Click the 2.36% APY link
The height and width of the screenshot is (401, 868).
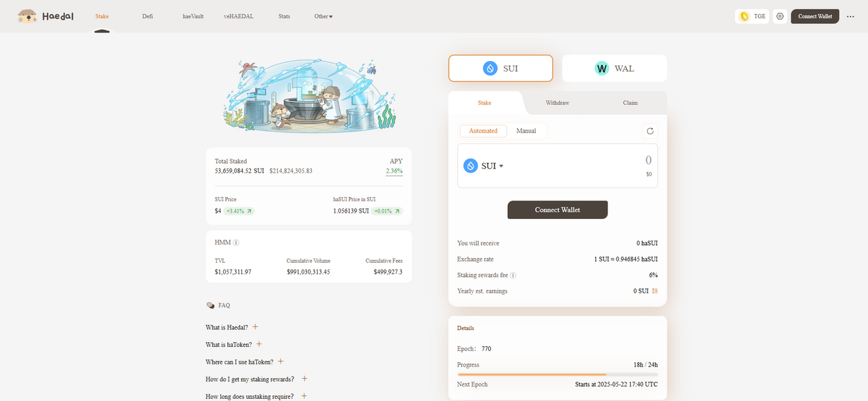(394, 171)
